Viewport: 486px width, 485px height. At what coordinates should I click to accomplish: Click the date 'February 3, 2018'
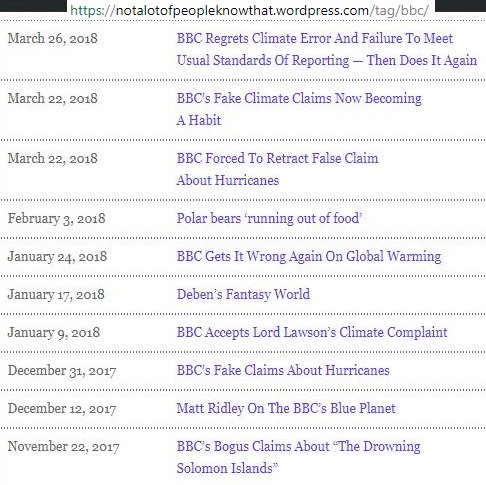coord(56,219)
